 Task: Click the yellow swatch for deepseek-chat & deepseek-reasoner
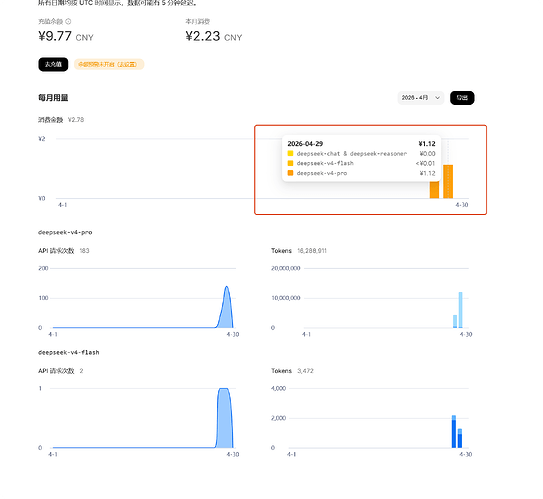click(x=290, y=153)
